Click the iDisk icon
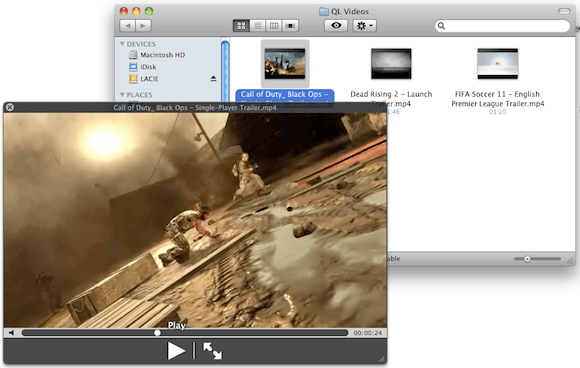 click(x=133, y=67)
